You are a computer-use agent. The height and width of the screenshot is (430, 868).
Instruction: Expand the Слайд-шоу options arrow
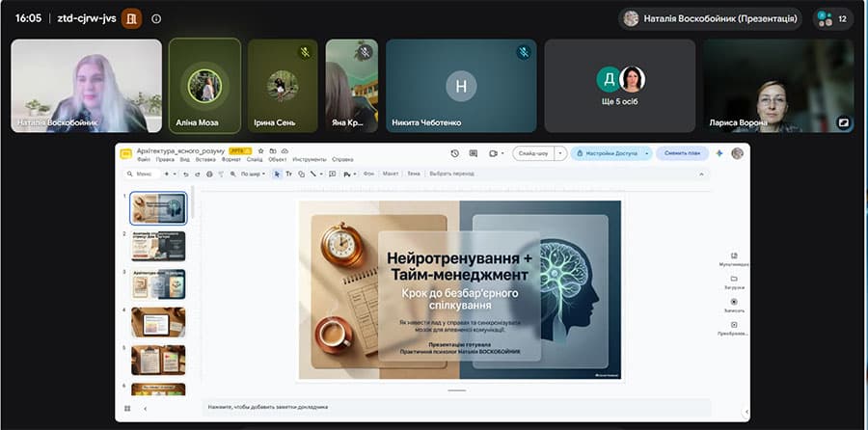(560, 153)
